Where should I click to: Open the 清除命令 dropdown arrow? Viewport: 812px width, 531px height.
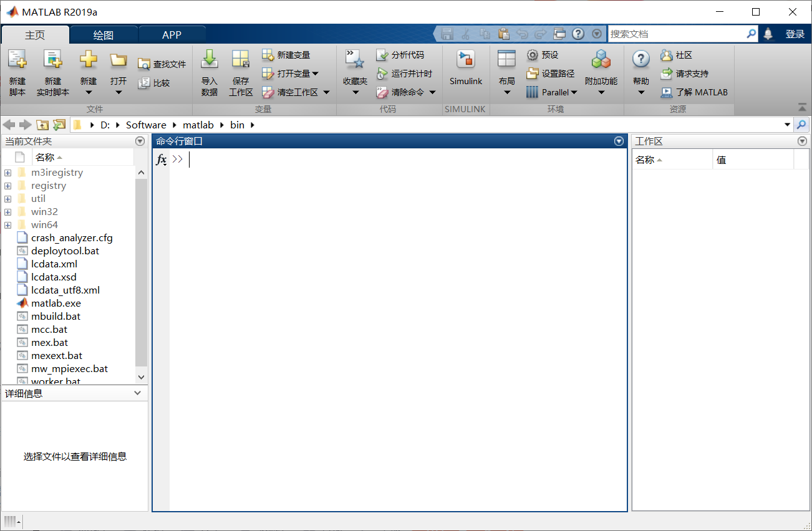433,92
